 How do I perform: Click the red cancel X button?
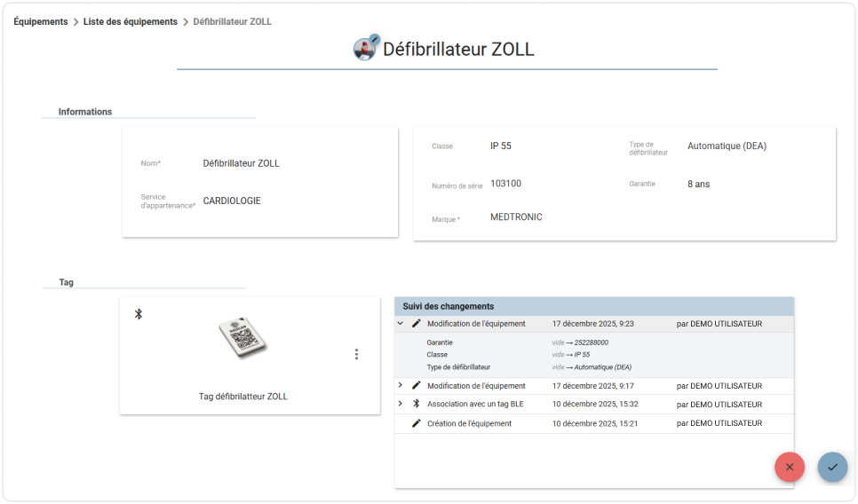pyautogui.click(x=789, y=467)
